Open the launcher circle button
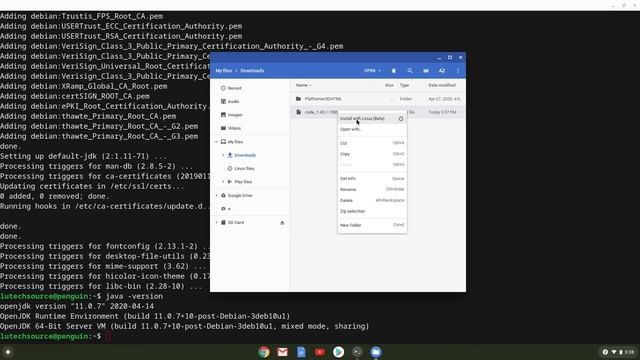 coord(8,352)
